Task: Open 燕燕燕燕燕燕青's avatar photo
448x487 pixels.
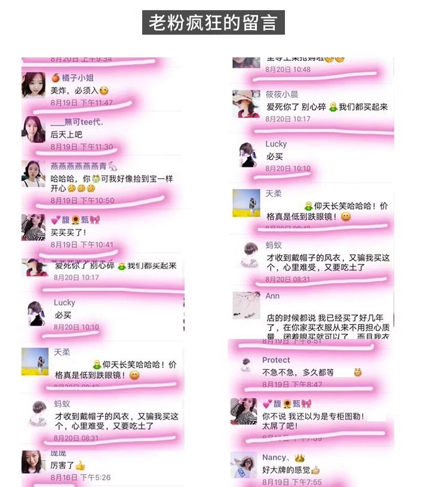Action: coord(33,174)
